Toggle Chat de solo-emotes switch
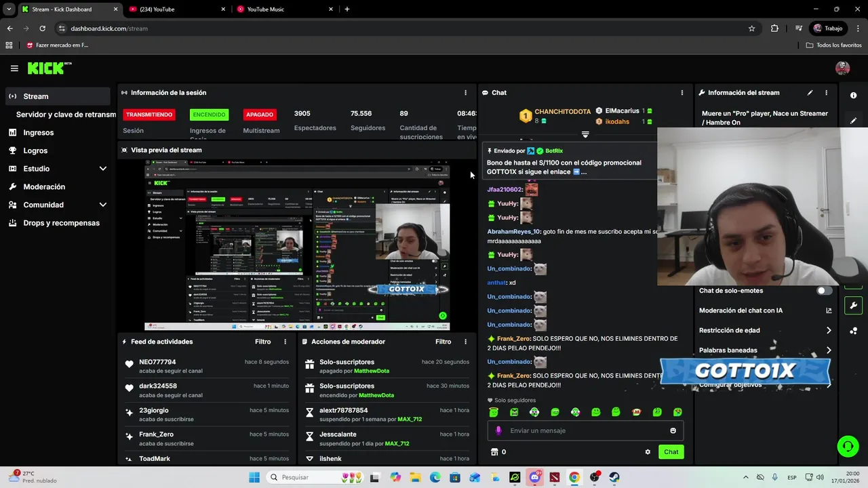The width and height of the screenshot is (868, 488). click(x=824, y=291)
